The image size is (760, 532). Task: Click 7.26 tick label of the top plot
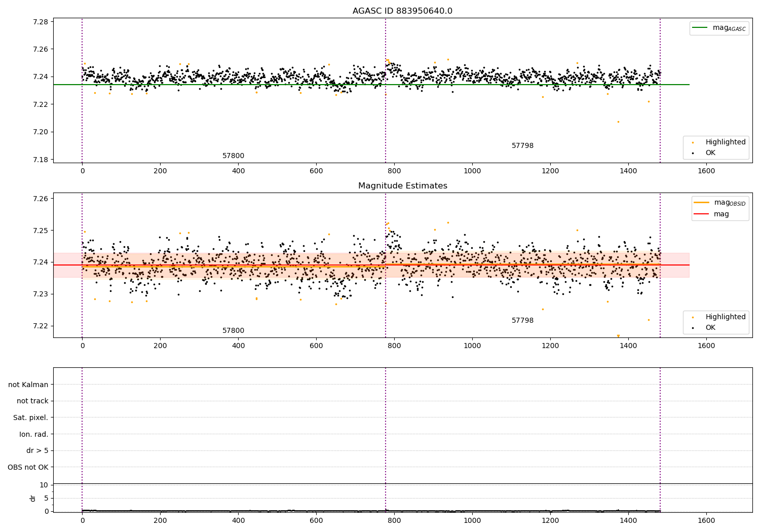point(40,50)
